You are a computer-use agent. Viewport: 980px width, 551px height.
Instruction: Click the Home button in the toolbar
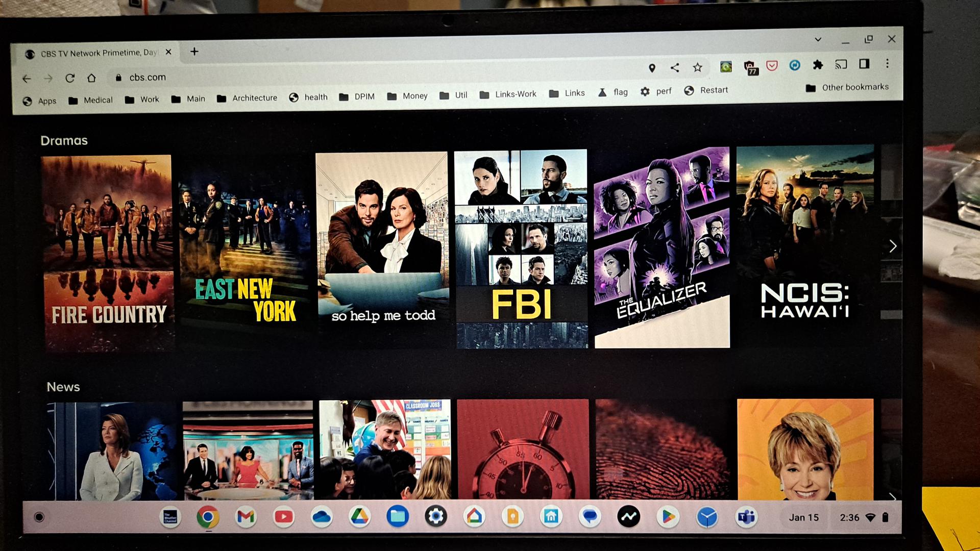click(x=91, y=78)
